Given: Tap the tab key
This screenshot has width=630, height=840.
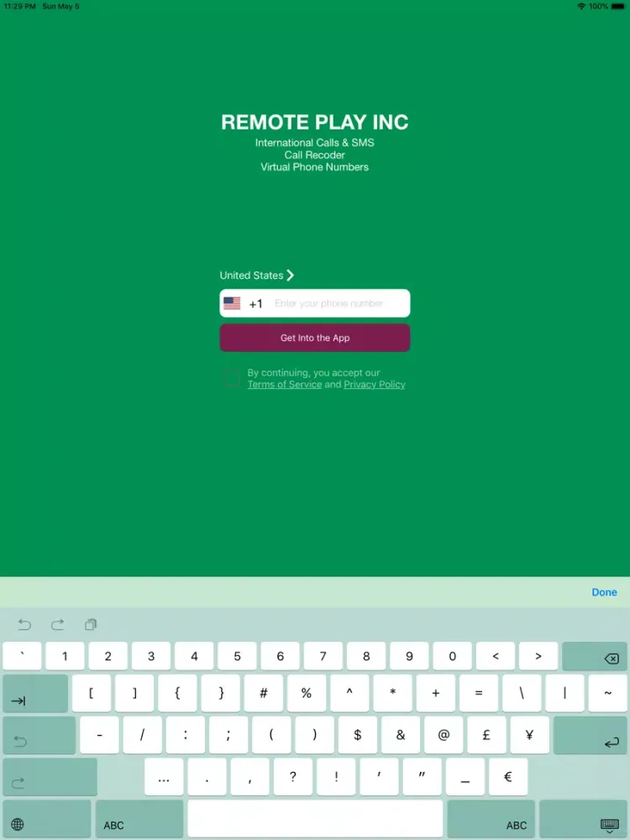Looking at the screenshot, I should [35, 694].
